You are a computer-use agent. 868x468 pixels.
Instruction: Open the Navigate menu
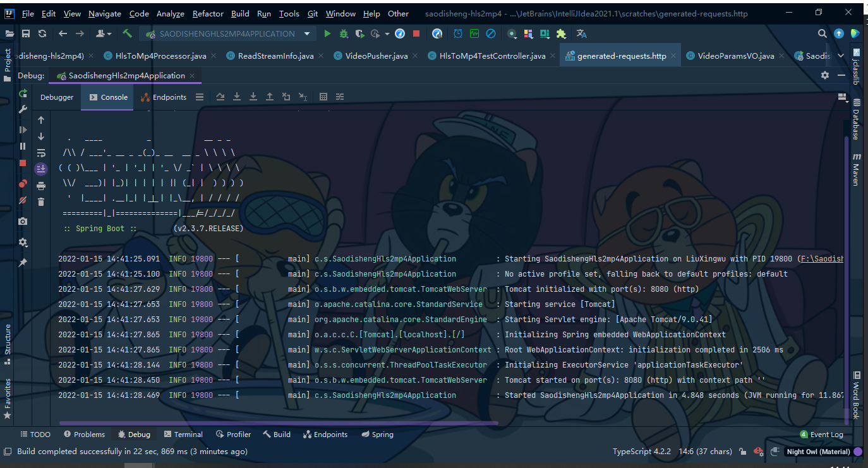click(x=105, y=13)
